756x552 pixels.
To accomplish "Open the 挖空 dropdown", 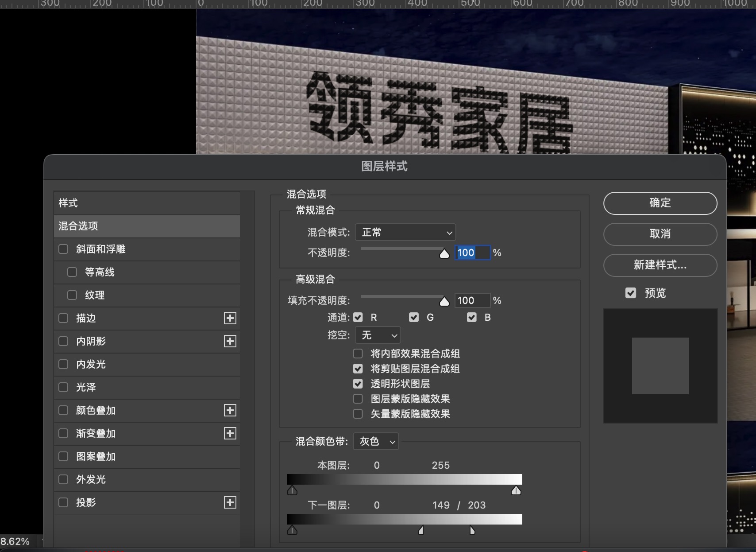I will click(x=378, y=335).
